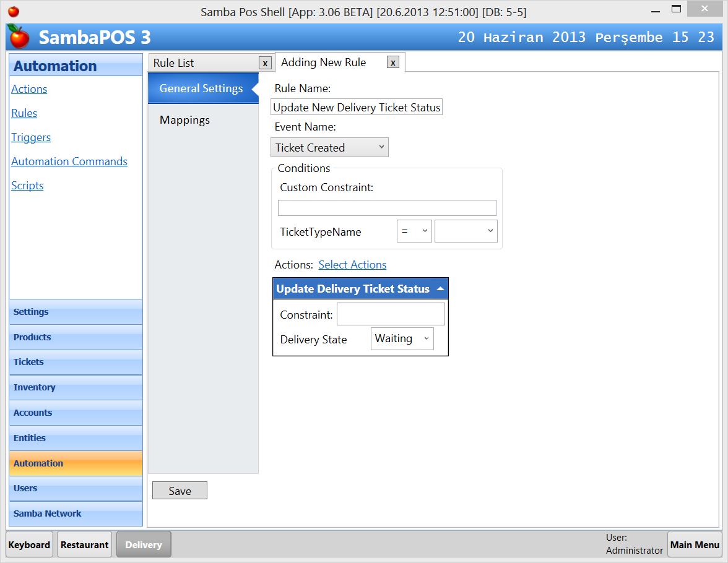
Task: Switch to the Mappings tab
Action: 184,120
